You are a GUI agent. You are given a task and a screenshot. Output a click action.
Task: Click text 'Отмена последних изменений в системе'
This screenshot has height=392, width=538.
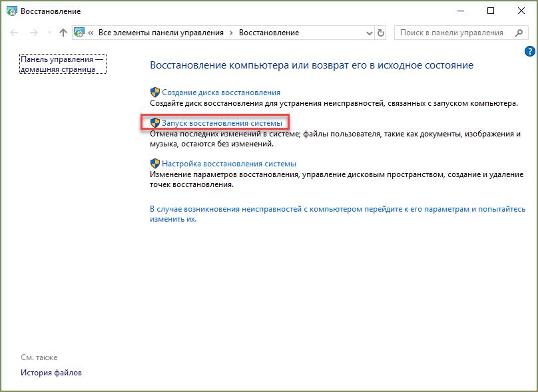(x=225, y=134)
